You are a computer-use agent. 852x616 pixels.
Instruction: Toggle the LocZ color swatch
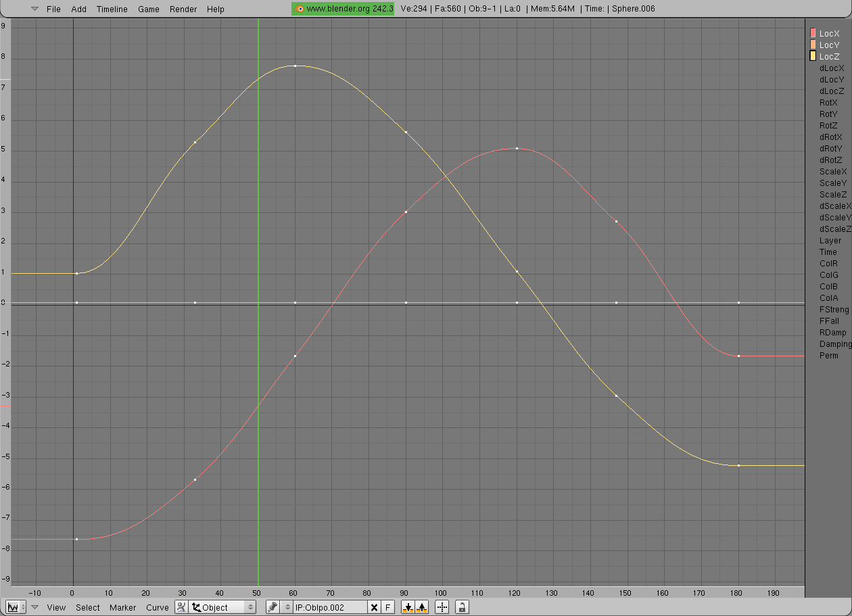point(813,56)
